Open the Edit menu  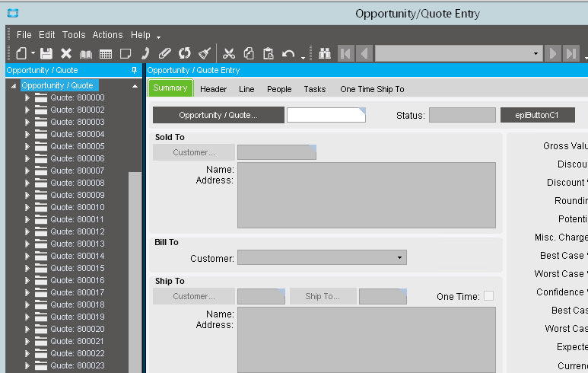47,35
